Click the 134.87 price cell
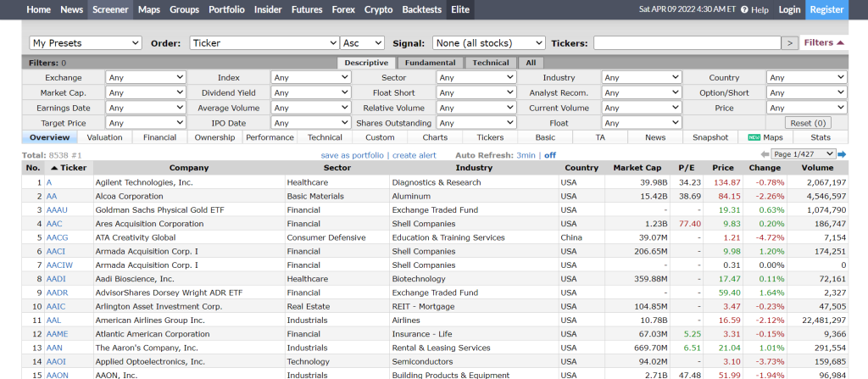The height and width of the screenshot is (379, 868). (x=723, y=182)
